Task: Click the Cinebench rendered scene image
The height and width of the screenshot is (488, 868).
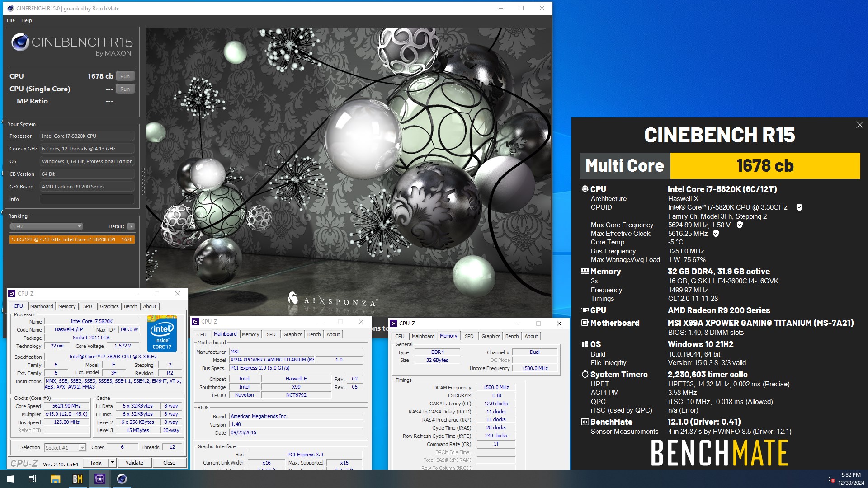Action: pos(348,172)
